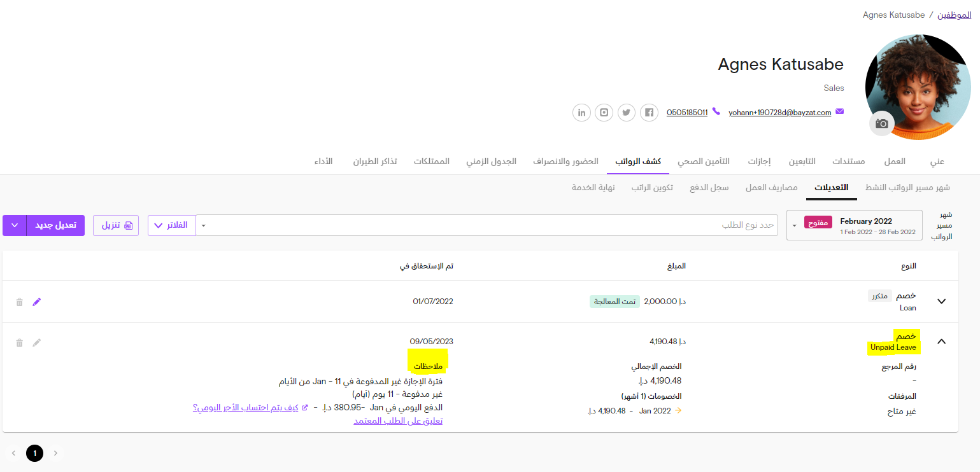Click trash icon on Unpaid Leave row
The image size is (980, 472).
pyautogui.click(x=19, y=342)
